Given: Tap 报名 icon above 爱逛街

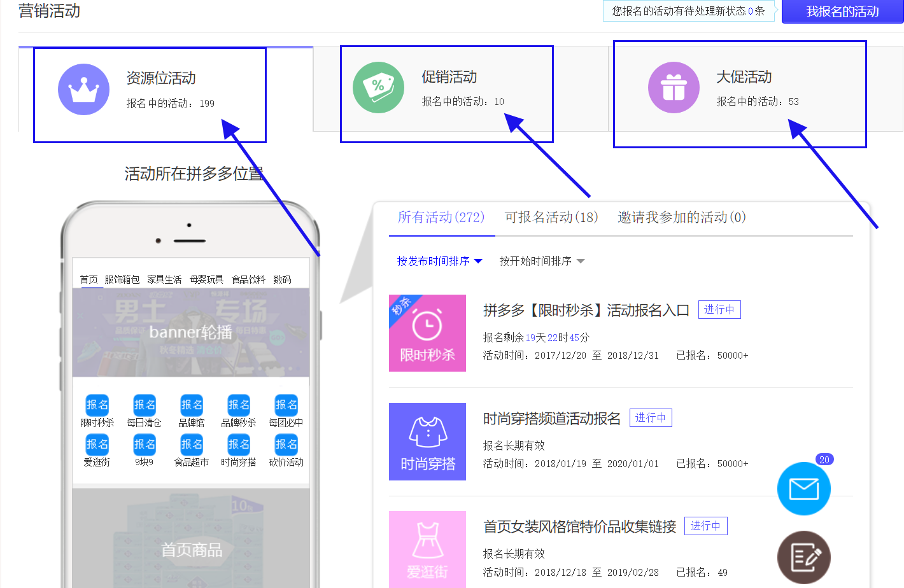Looking at the screenshot, I should tap(97, 445).
